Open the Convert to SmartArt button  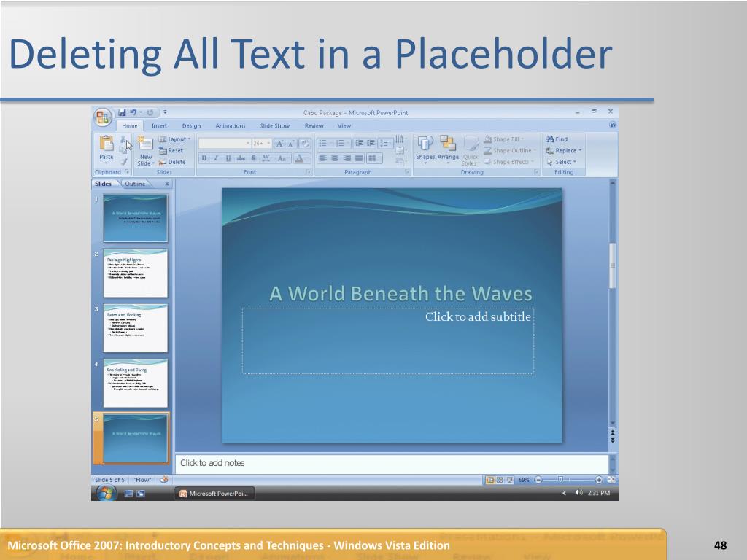400,161
